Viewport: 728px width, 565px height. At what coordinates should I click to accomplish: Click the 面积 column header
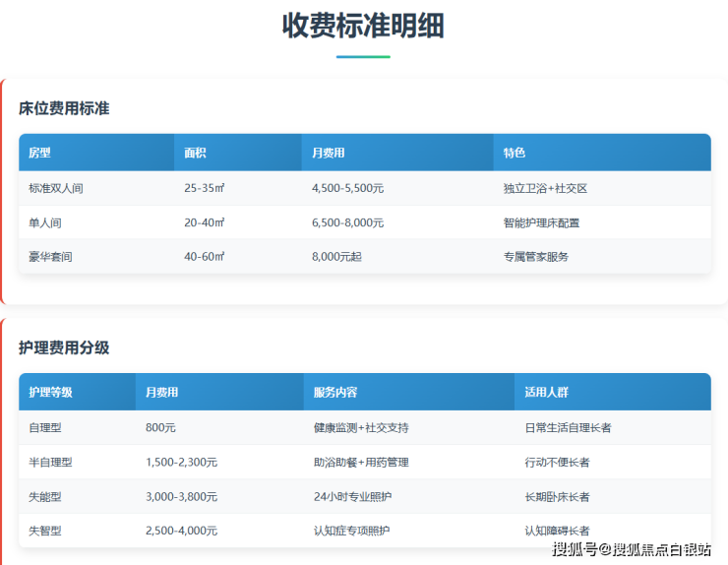tap(195, 153)
